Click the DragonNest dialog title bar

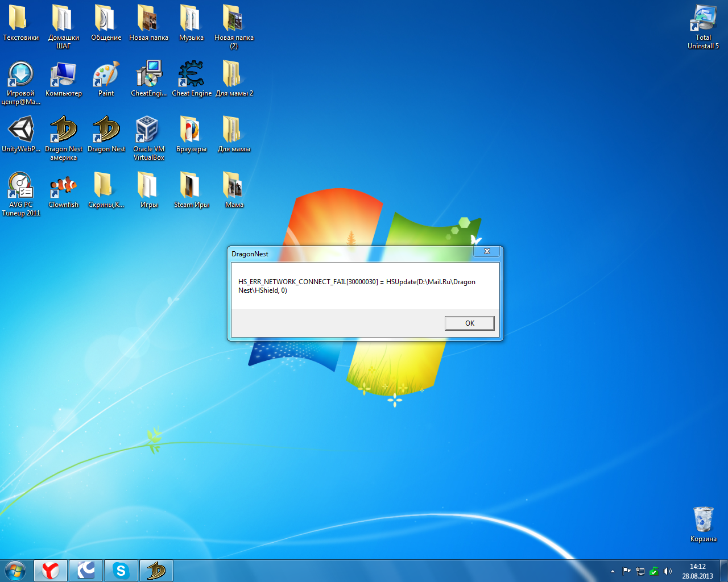351,253
